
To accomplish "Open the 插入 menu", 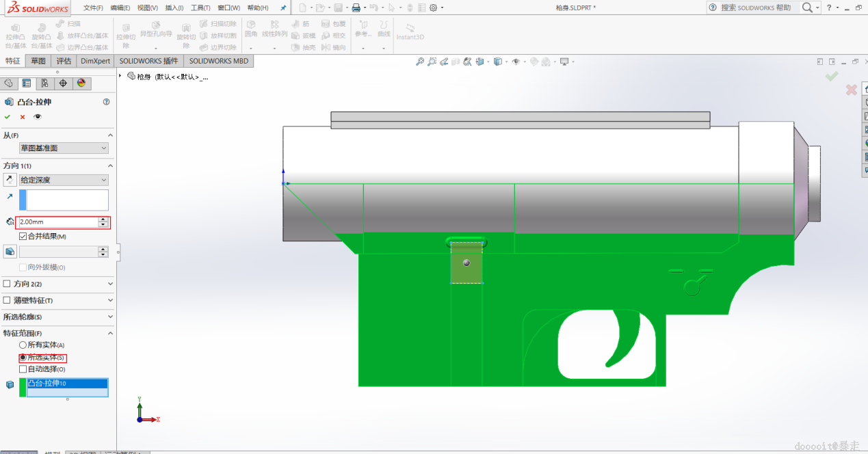I will coord(174,8).
